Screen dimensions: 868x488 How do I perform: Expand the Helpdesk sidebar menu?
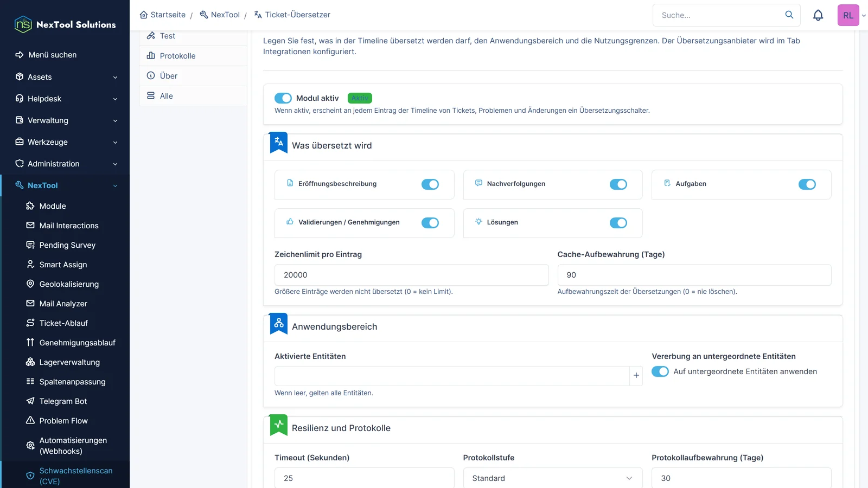[66, 99]
